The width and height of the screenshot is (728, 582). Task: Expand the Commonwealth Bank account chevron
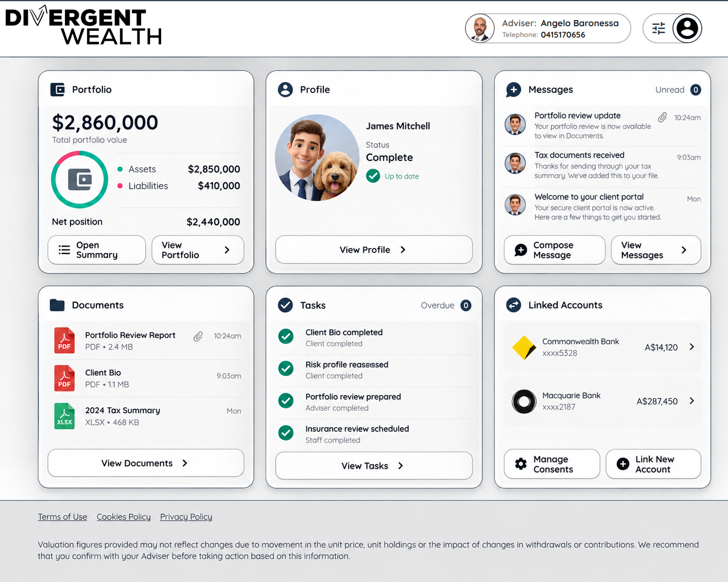coord(692,347)
